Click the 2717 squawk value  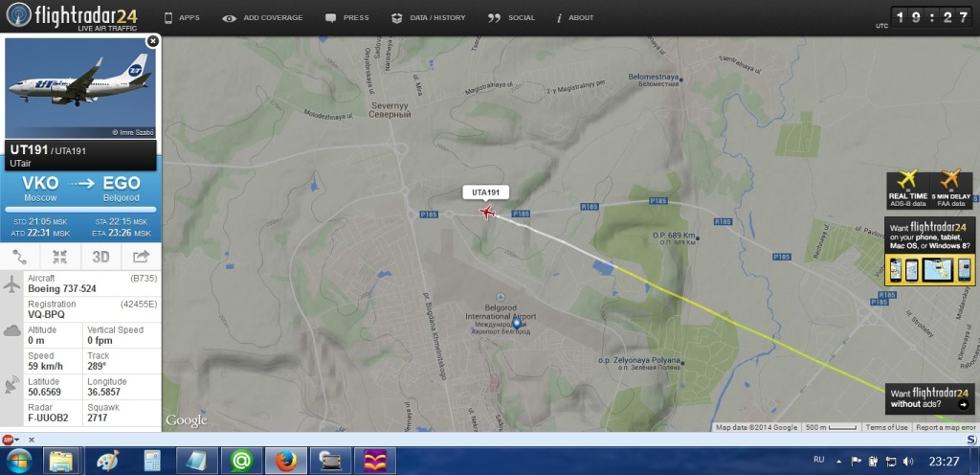pos(98,418)
